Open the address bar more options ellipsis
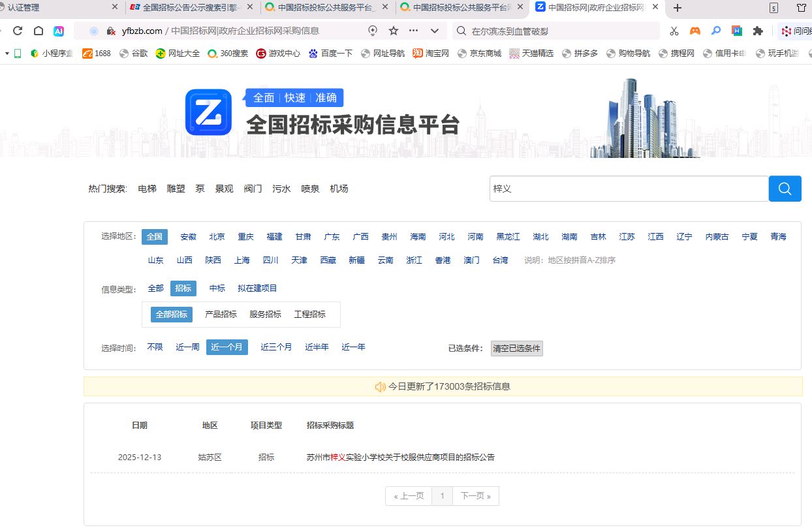The width and height of the screenshot is (812, 528). (414, 31)
